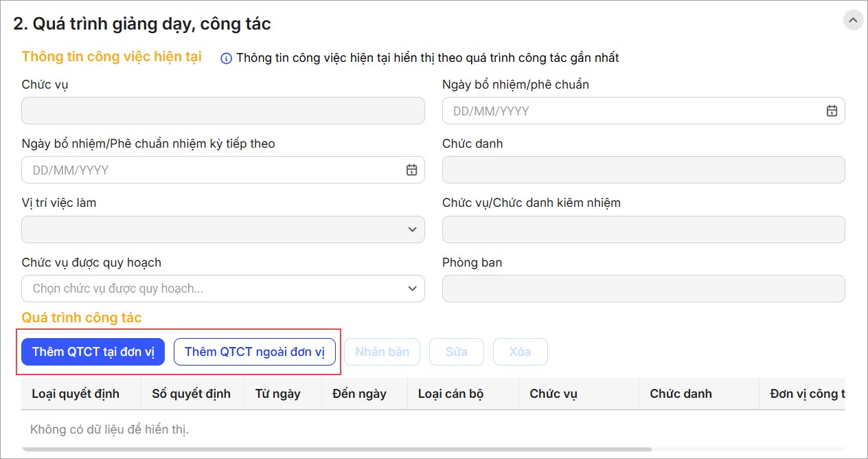Image resolution: width=868 pixels, height=459 pixels.
Task: Focus the Ngày bổ nhiệm/phê chuẩn date field
Action: (x=632, y=111)
